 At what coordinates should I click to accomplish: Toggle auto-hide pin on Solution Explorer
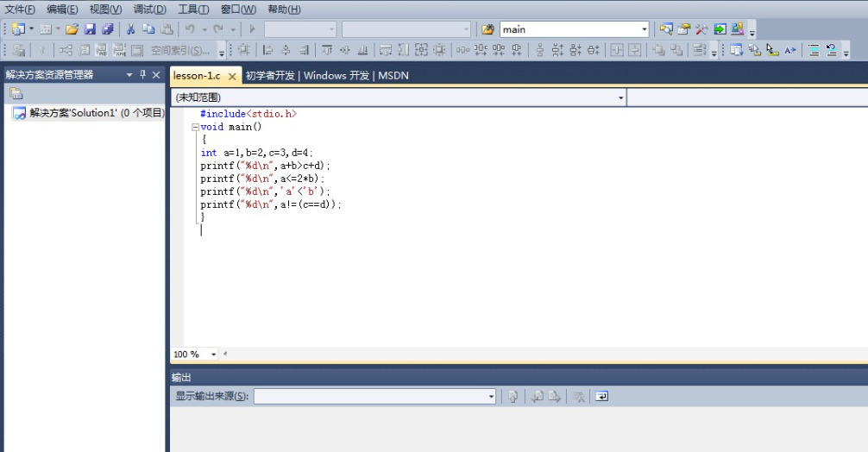(143, 75)
